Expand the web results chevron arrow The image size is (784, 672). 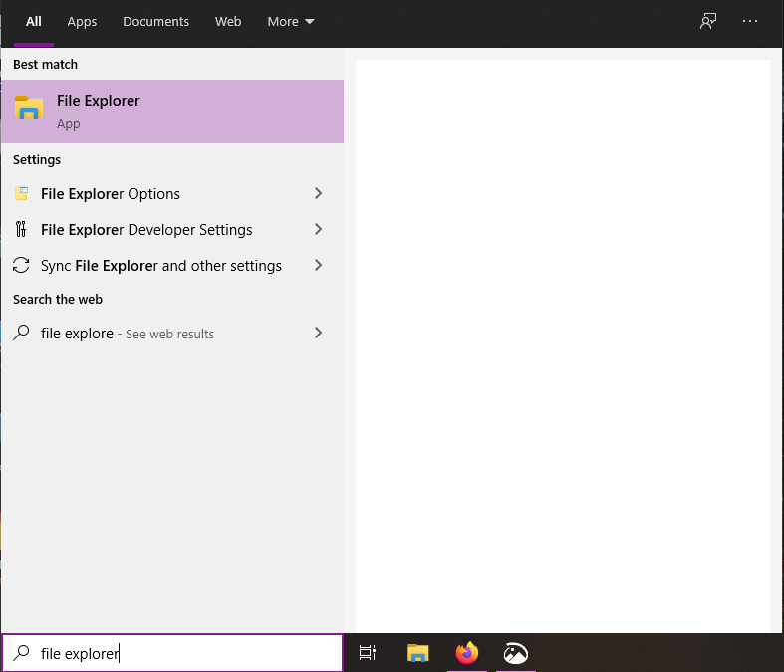(x=318, y=334)
